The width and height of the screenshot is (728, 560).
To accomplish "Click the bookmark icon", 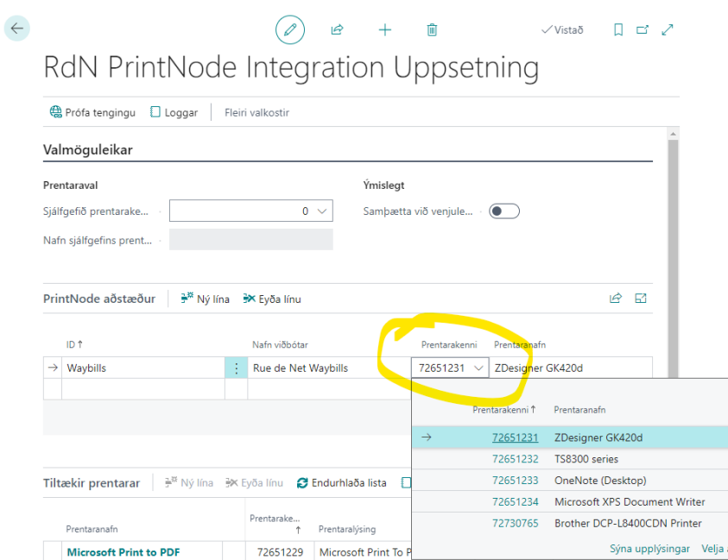I will [x=618, y=30].
